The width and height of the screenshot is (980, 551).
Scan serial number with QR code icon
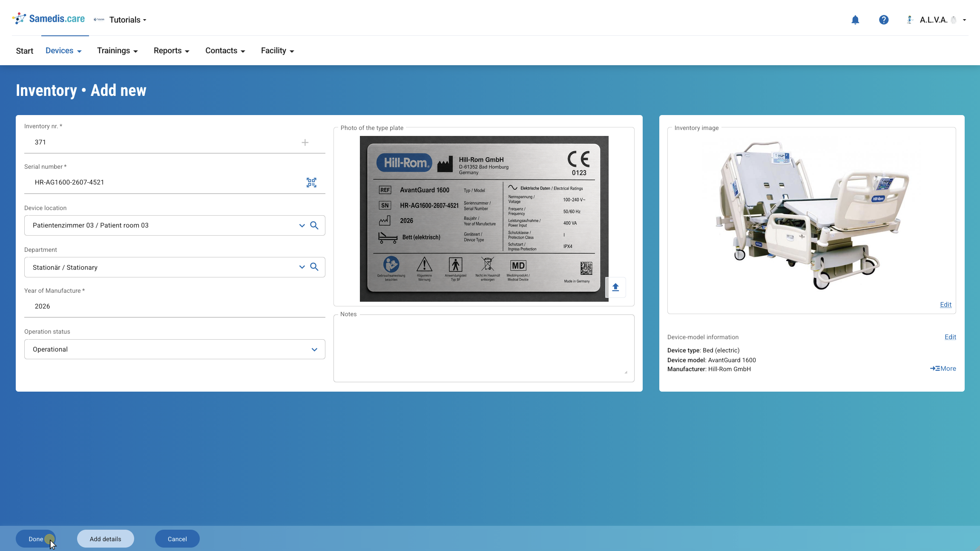(x=311, y=182)
